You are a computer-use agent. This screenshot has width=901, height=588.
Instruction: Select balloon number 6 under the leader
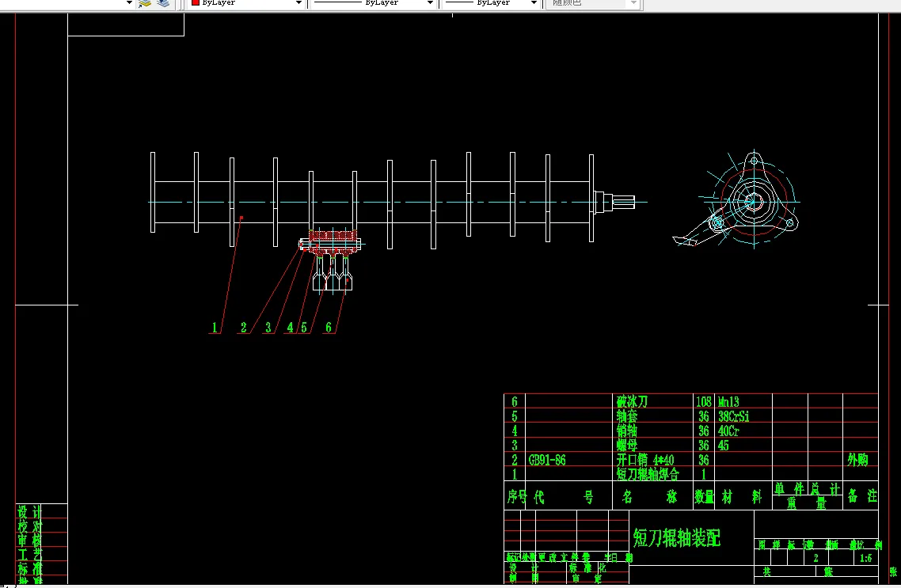[x=329, y=328]
